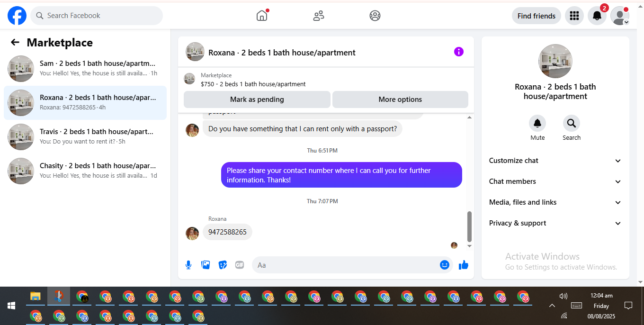The width and height of the screenshot is (644, 325).
Task: Choose a sticker icon
Action: (x=223, y=265)
